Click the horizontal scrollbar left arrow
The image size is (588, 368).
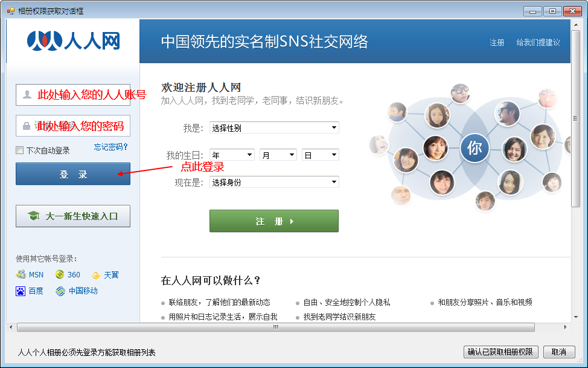[x=11, y=327]
